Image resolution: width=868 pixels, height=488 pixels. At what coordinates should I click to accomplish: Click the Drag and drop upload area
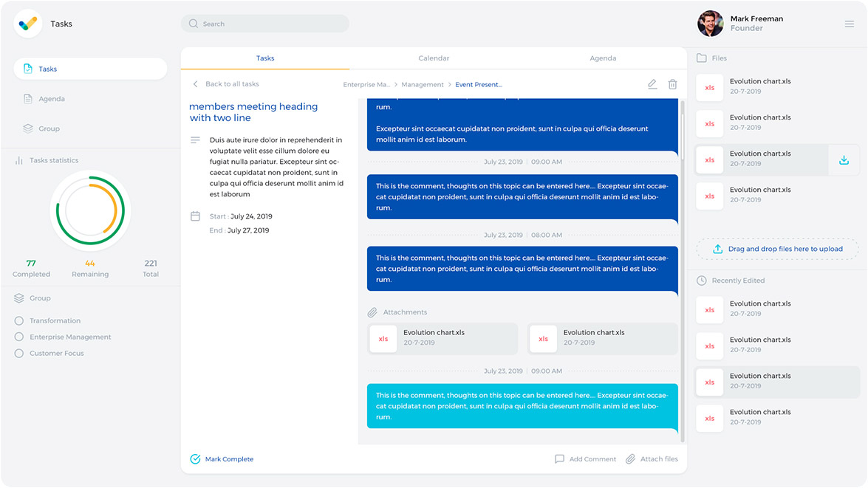777,249
